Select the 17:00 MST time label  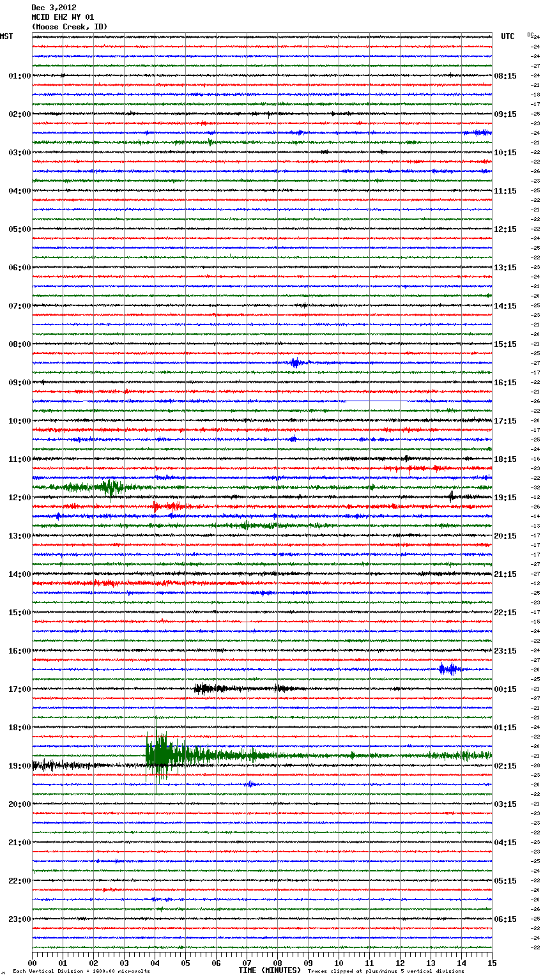19,689
